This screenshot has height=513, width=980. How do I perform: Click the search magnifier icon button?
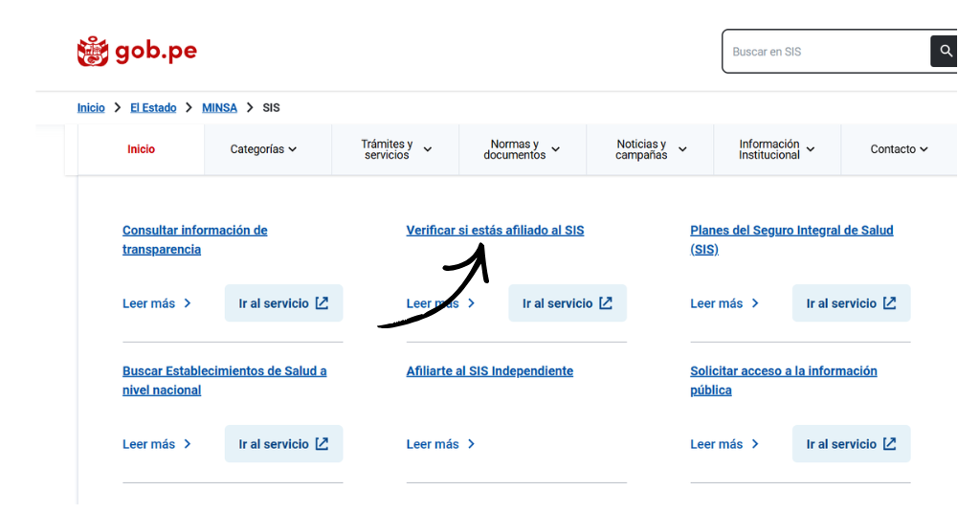pos(945,52)
